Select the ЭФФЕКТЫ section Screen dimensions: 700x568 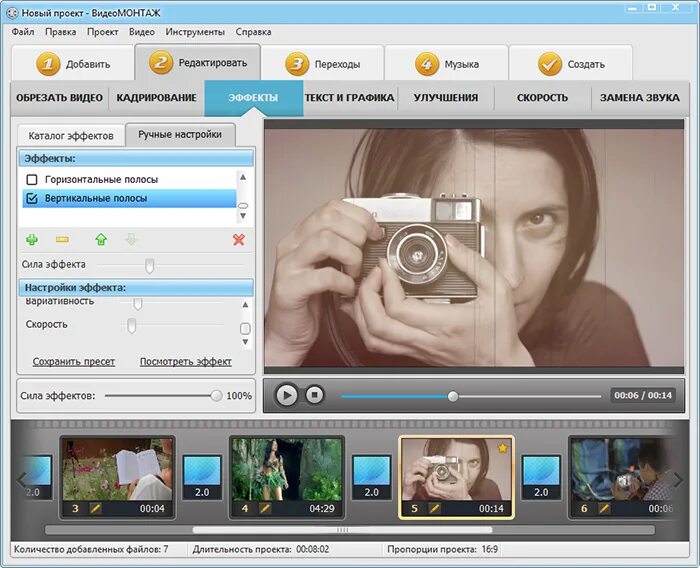[254, 98]
